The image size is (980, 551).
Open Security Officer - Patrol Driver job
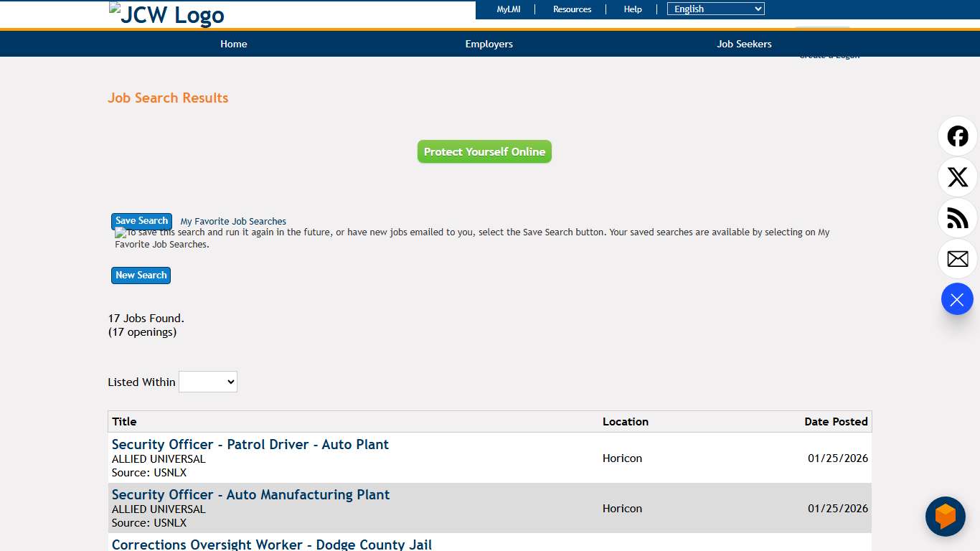pos(250,445)
